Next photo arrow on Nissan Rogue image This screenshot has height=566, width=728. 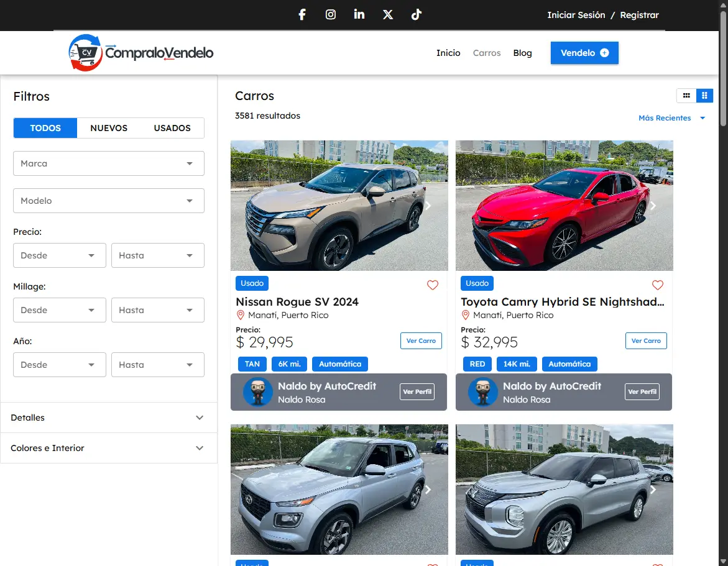click(x=428, y=206)
